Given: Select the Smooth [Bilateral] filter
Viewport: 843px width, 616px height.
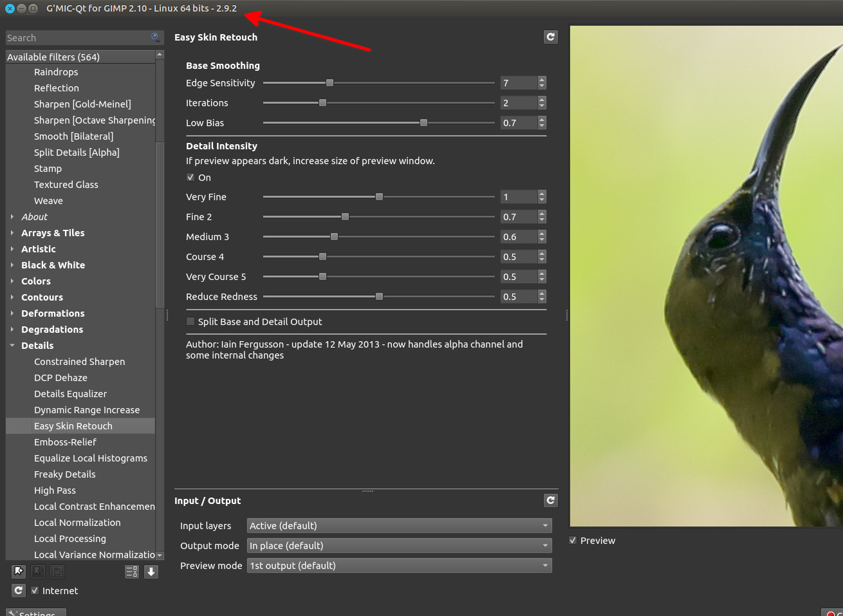Looking at the screenshot, I should pos(73,136).
